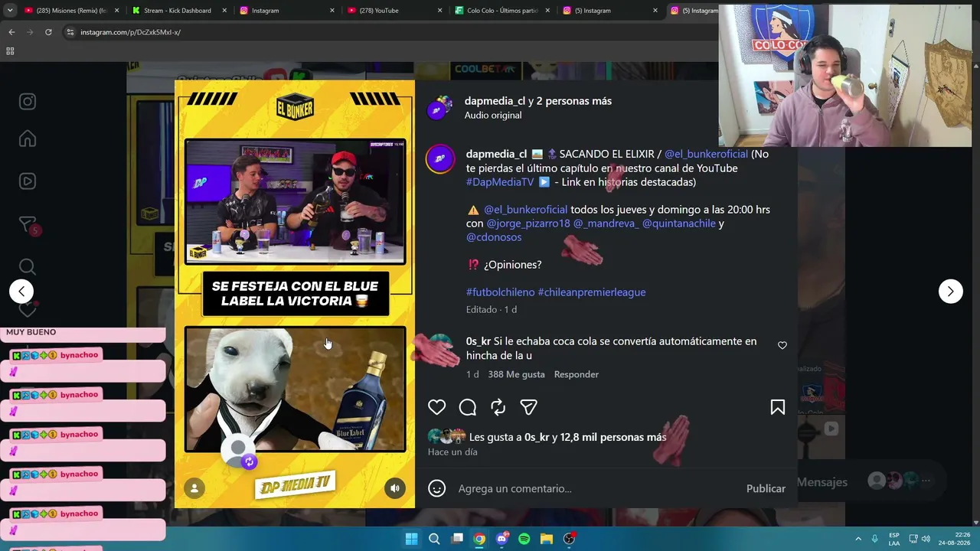Open the tab groups grid icon below the back arrow
This screenshot has height=551, width=980.
[x=10, y=51]
